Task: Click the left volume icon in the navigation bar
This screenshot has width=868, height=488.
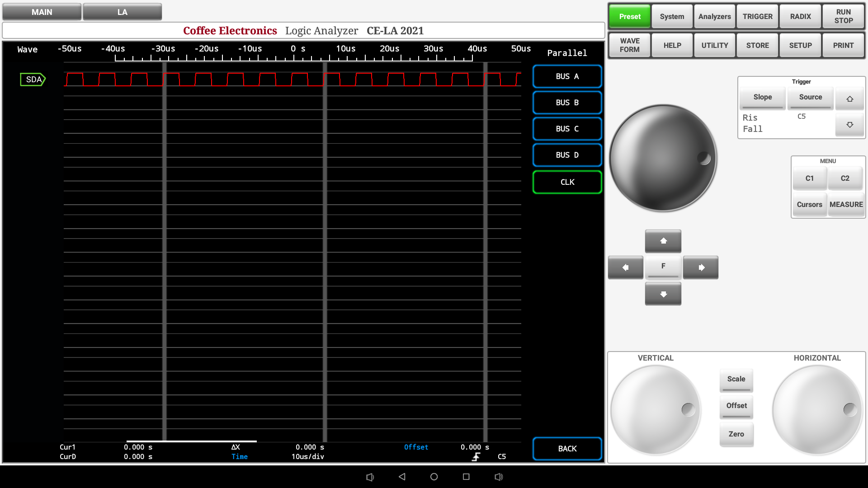Action: [370, 477]
